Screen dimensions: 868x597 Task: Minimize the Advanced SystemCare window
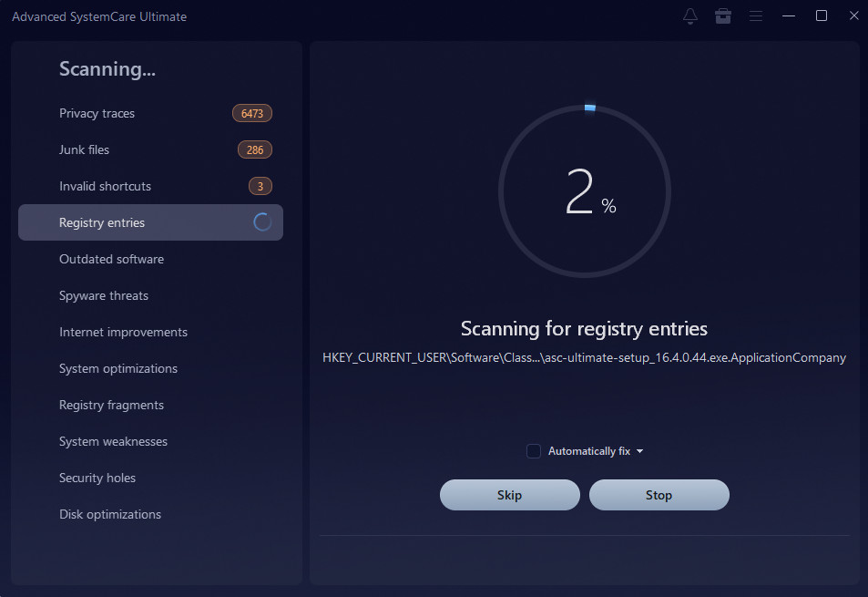788,16
